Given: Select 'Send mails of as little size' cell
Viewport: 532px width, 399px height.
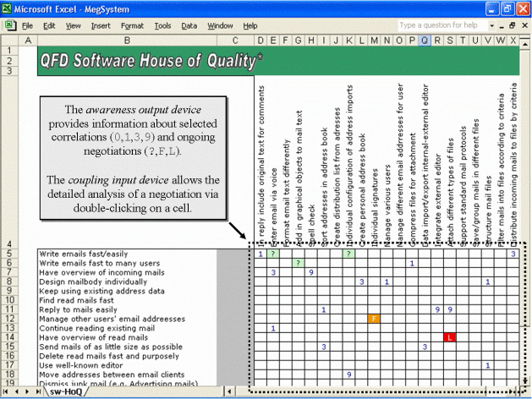Looking at the screenshot, I should point(127,347).
